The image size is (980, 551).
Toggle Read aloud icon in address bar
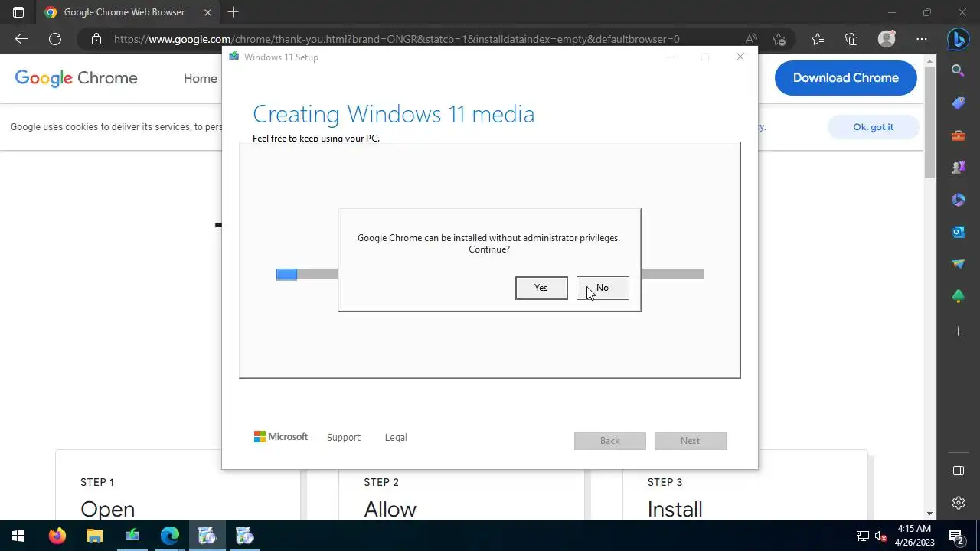pyautogui.click(x=751, y=39)
